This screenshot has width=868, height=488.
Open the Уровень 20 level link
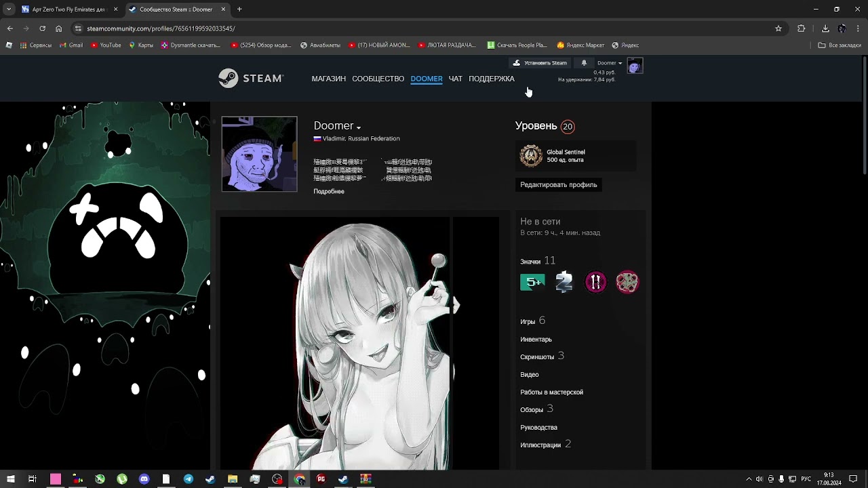pos(545,126)
